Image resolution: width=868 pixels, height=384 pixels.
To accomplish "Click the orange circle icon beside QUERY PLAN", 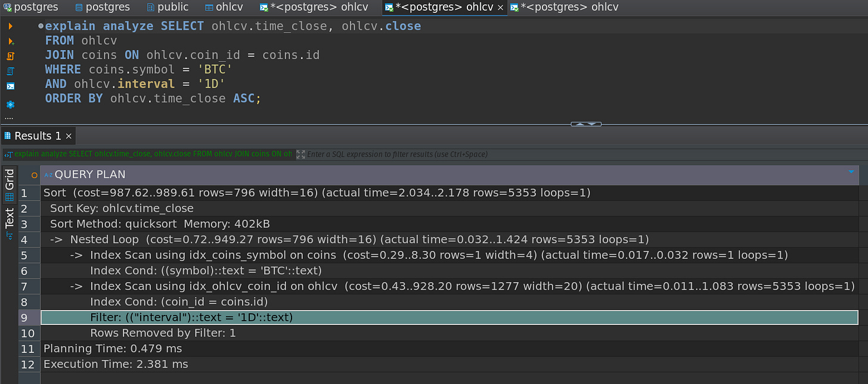I will coord(35,175).
